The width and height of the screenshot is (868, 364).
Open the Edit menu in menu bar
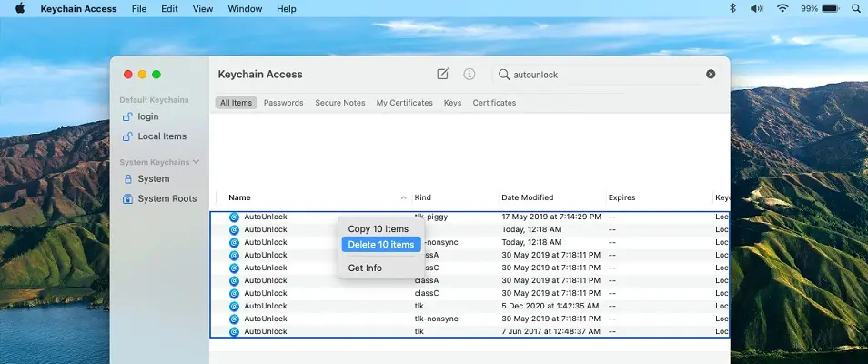click(x=169, y=9)
